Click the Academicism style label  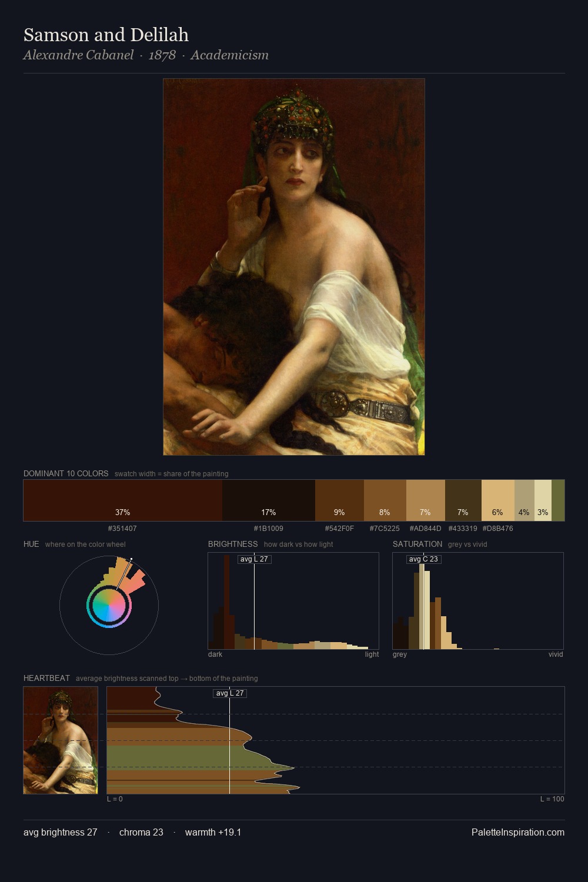point(229,55)
